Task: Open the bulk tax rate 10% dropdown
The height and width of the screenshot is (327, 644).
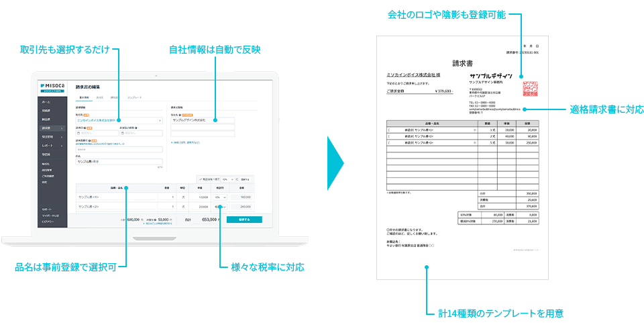Action: click(x=227, y=180)
